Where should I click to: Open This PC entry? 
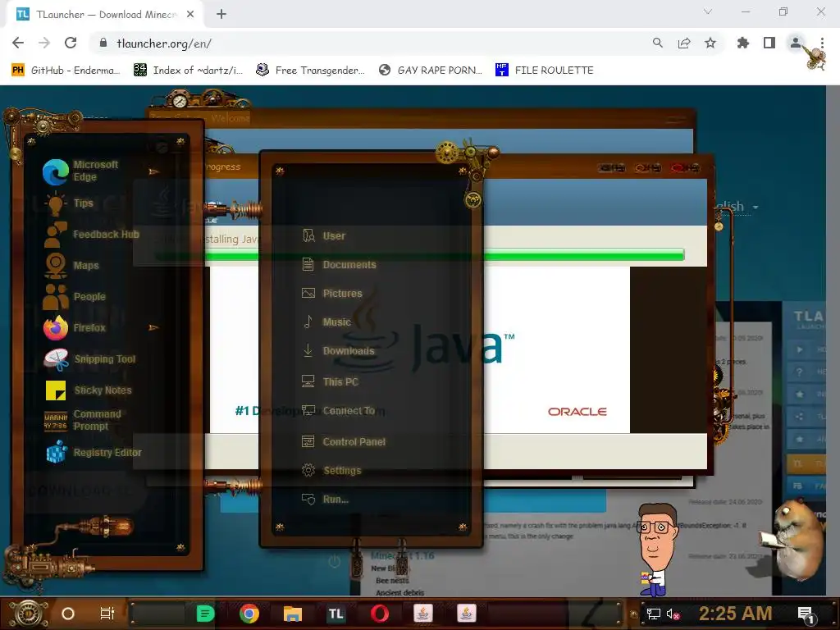(x=330, y=381)
